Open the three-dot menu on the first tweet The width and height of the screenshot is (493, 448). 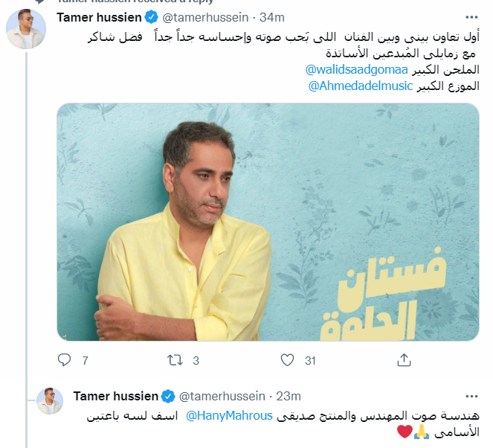(x=471, y=17)
